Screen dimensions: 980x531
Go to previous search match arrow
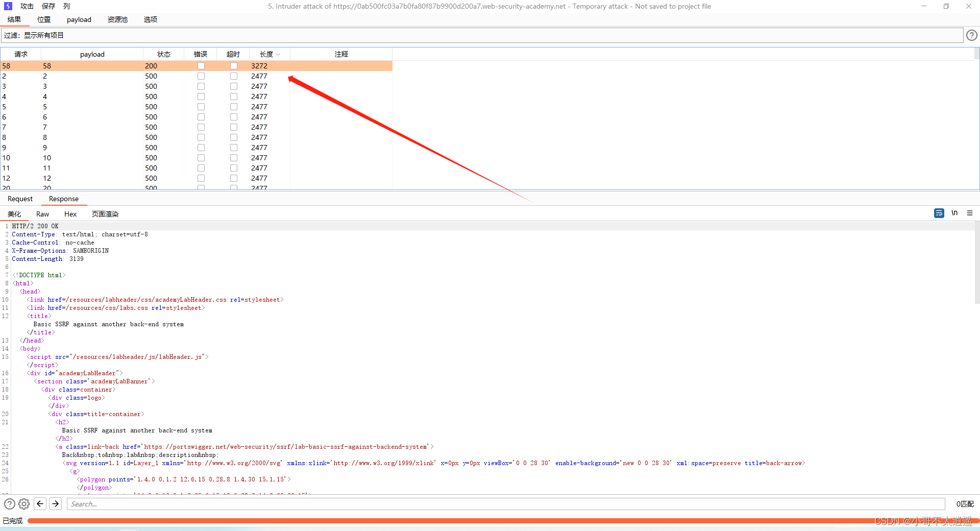click(x=40, y=504)
